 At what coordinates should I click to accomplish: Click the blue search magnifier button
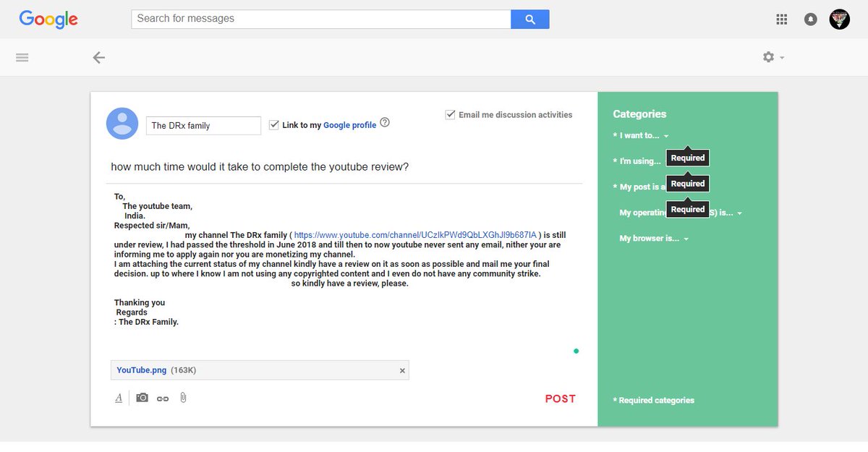point(530,19)
